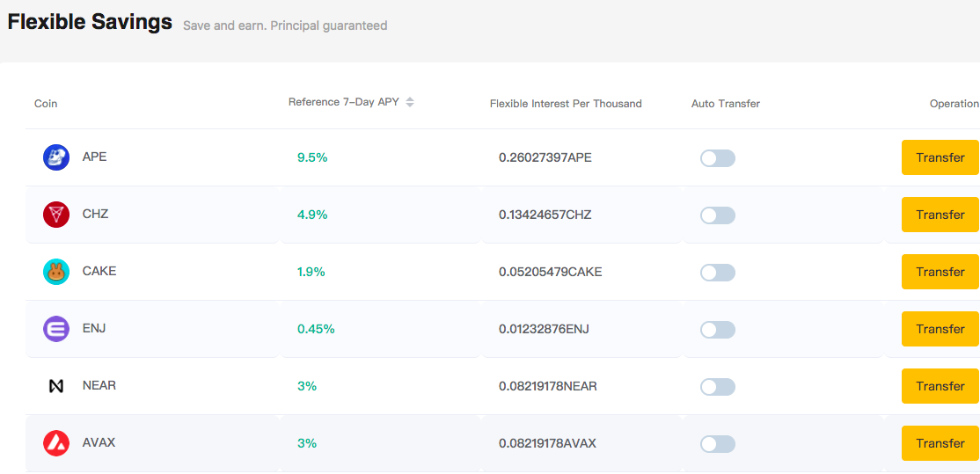This screenshot has height=474, width=980.
Task: Click the CHZ Chiliz coin icon
Action: (56, 215)
